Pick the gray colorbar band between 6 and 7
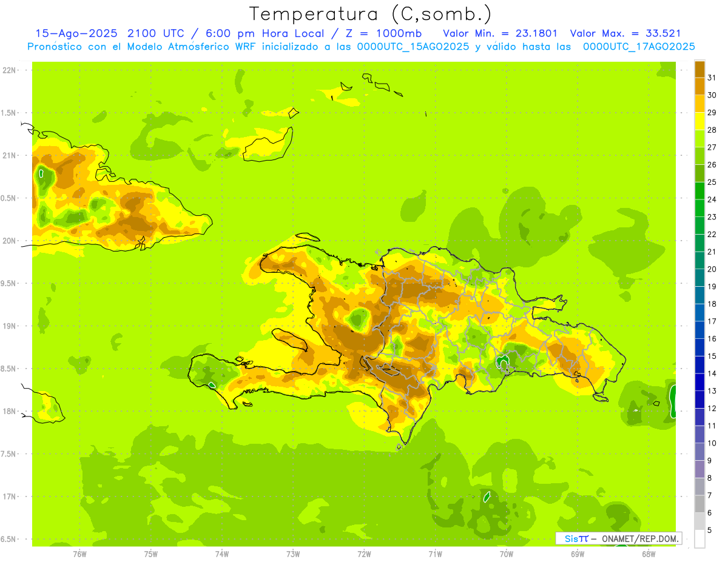The image size is (728, 562). (699, 504)
